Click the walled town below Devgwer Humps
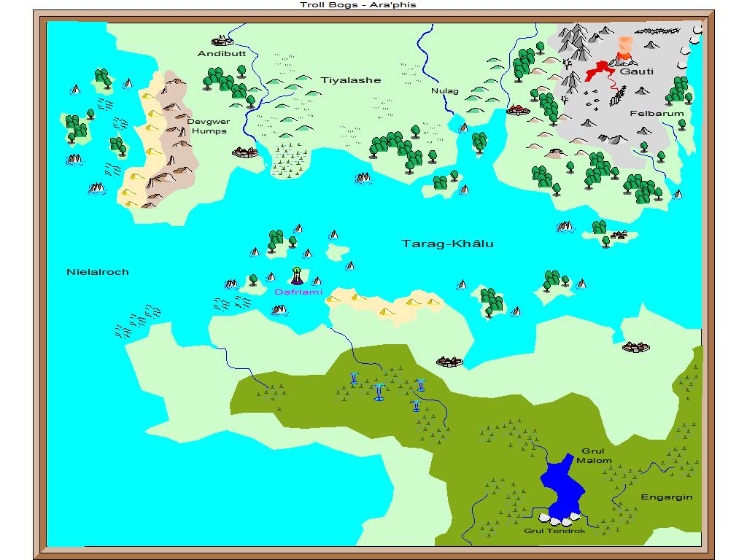Viewport: 747px width, 560px height. coord(245,152)
